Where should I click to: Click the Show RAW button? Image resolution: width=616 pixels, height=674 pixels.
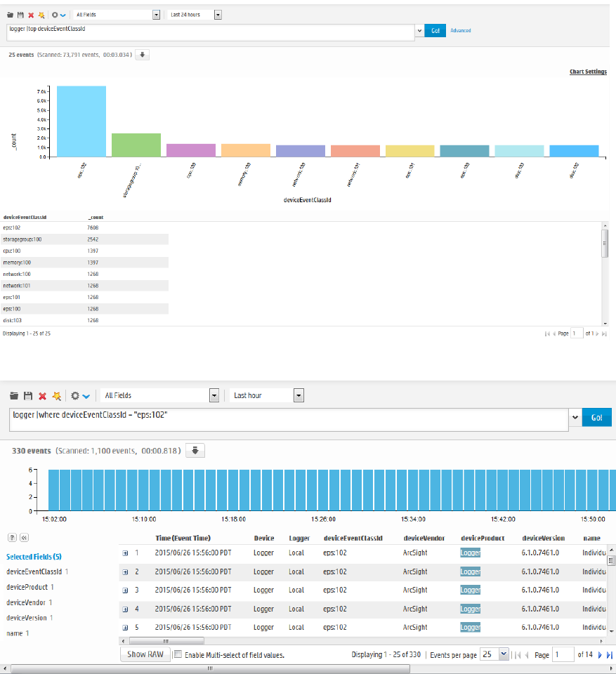(x=145, y=654)
